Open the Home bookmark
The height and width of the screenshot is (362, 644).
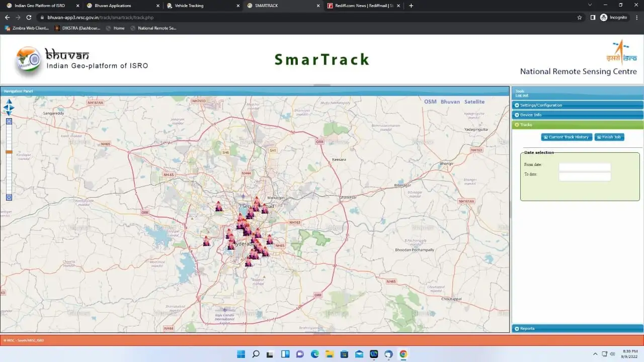(115, 28)
